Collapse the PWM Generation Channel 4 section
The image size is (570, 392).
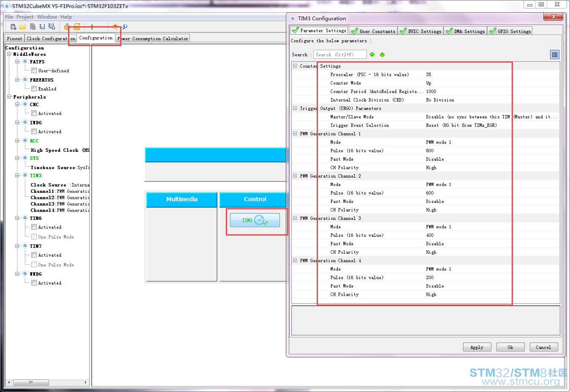295,260
